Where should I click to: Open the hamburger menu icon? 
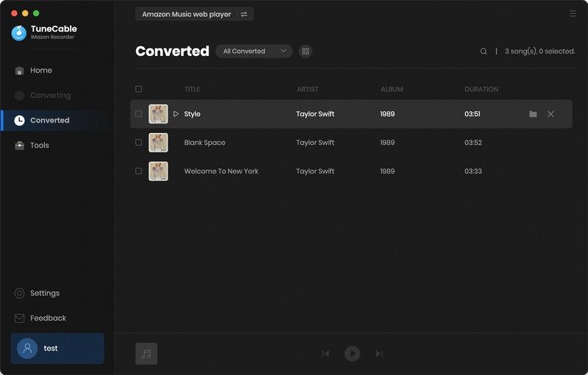click(573, 14)
